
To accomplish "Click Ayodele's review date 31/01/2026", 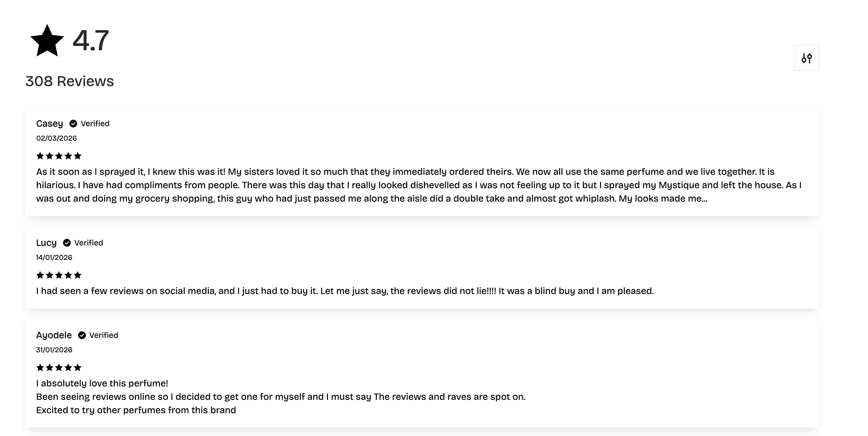I will tap(54, 350).
